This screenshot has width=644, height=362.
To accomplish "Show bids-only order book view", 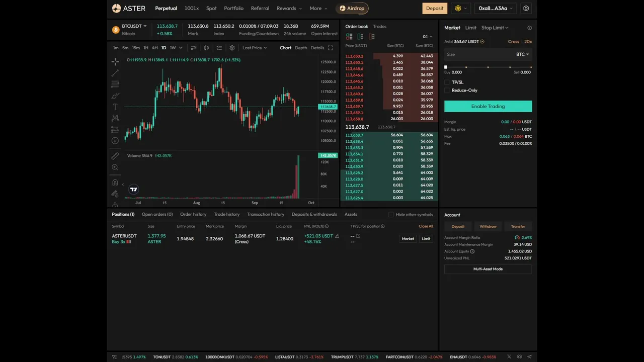I will click(x=360, y=36).
